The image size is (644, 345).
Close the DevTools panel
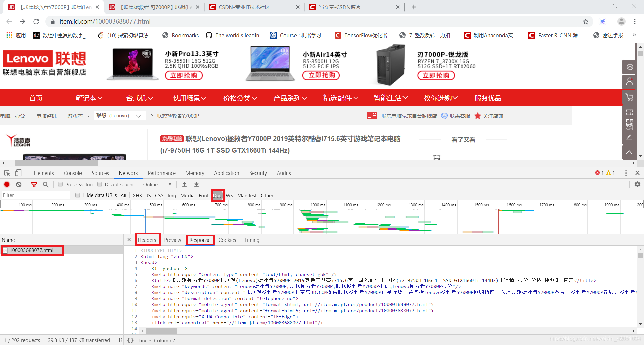click(x=637, y=173)
